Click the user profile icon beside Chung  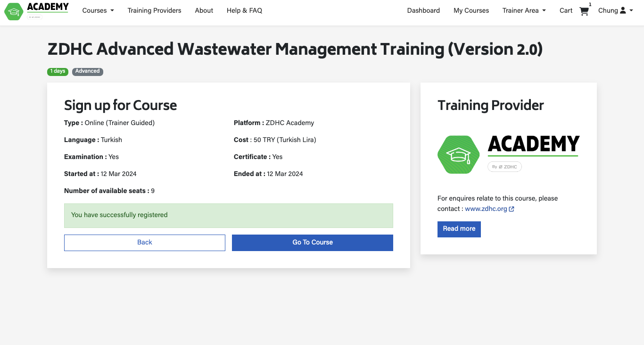[623, 10]
